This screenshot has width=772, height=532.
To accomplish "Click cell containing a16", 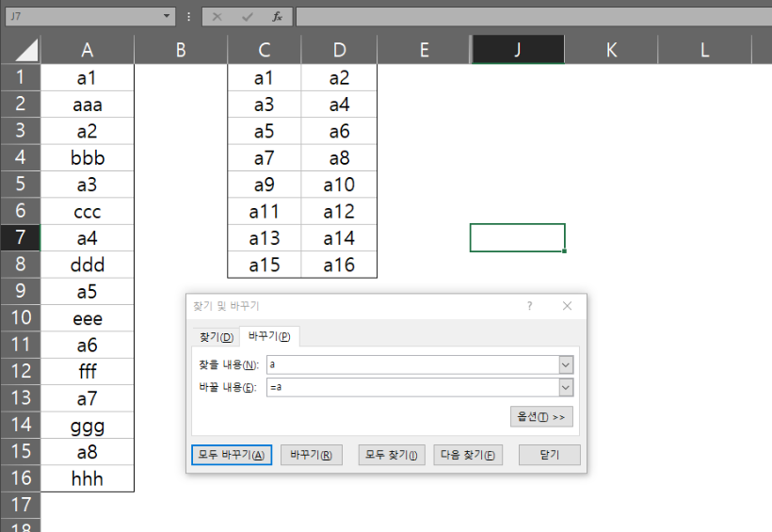I will coord(339,265).
